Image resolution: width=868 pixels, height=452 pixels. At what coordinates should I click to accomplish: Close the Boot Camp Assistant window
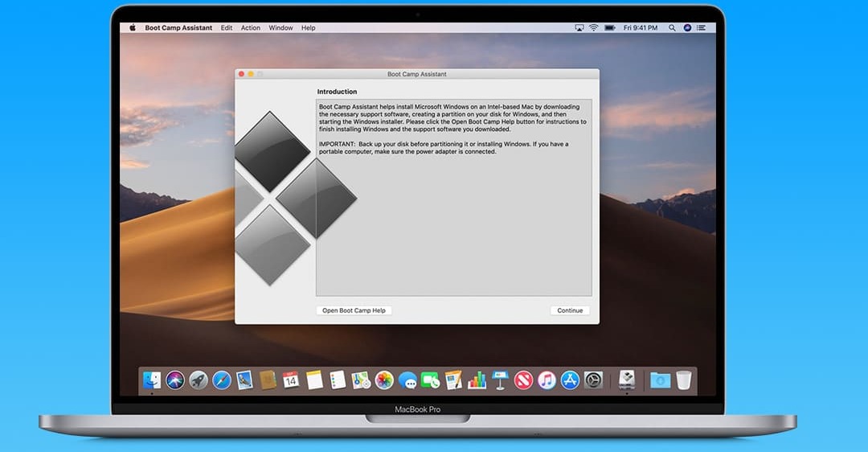pyautogui.click(x=241, y=74)
